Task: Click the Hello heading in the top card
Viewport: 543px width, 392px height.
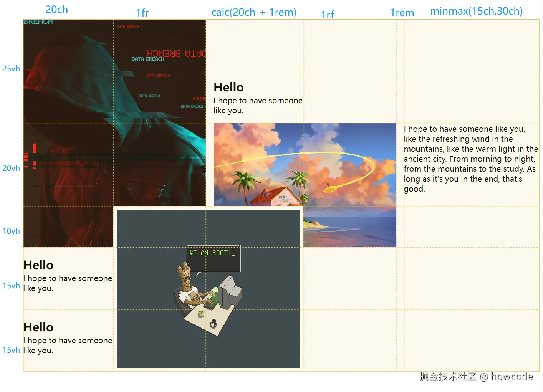Action: (x=229, y=87)
